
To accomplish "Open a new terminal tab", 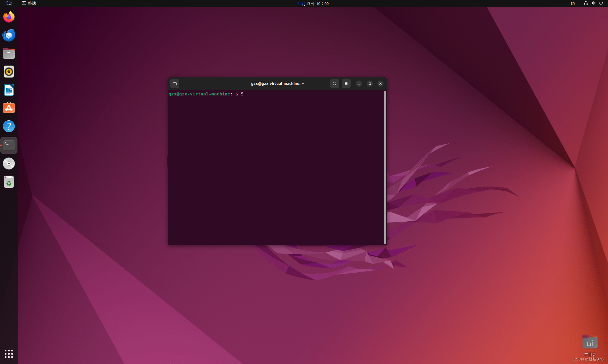I will pos(175,84).
